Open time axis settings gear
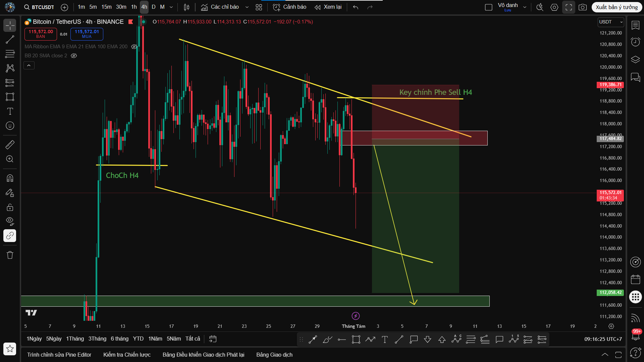The height and width of the screenshot is (362, 644). point(611,326)
